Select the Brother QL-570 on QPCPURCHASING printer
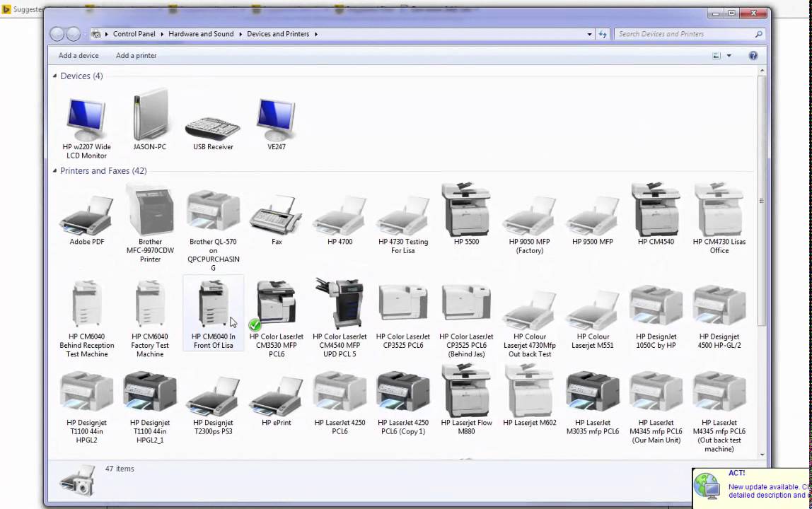 (x=213, y=230)
